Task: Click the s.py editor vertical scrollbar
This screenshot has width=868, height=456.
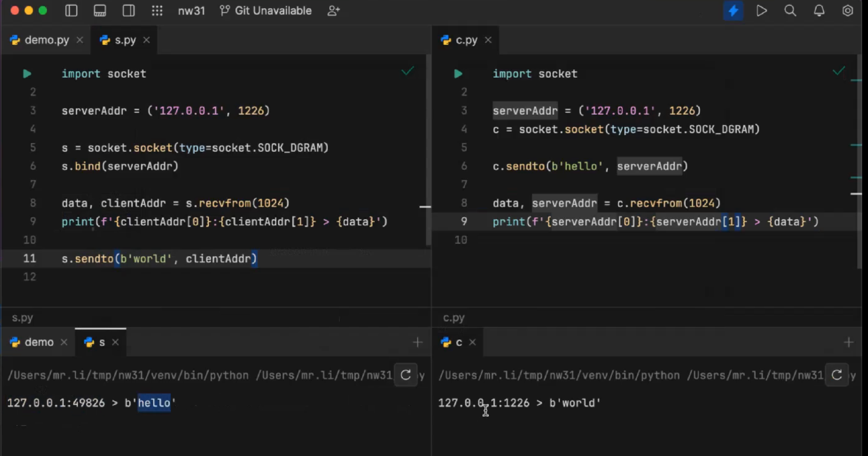Action: [x=428, y=150]
